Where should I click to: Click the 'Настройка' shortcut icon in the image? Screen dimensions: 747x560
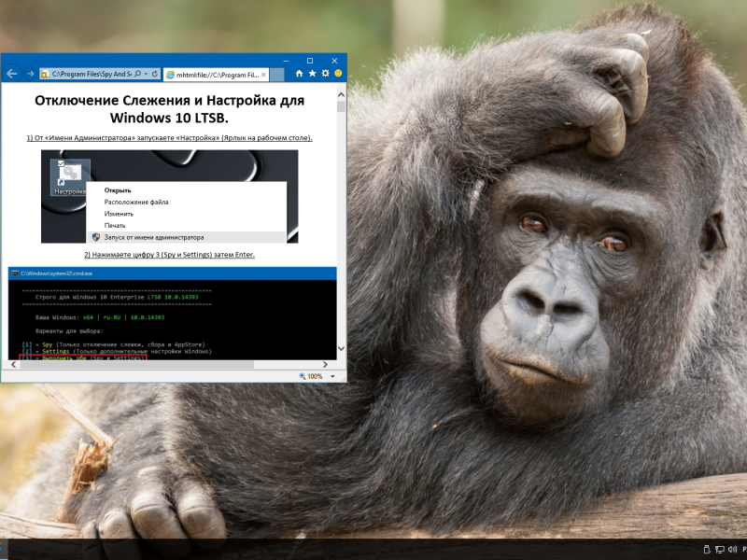pos(70,178)
